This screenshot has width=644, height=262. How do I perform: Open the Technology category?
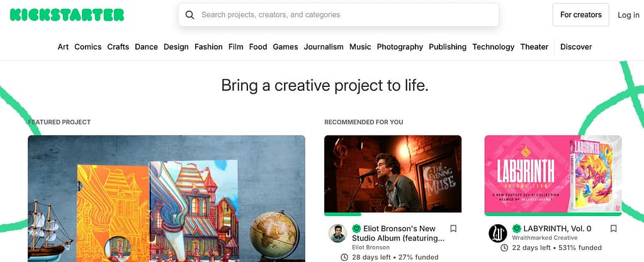494,47
